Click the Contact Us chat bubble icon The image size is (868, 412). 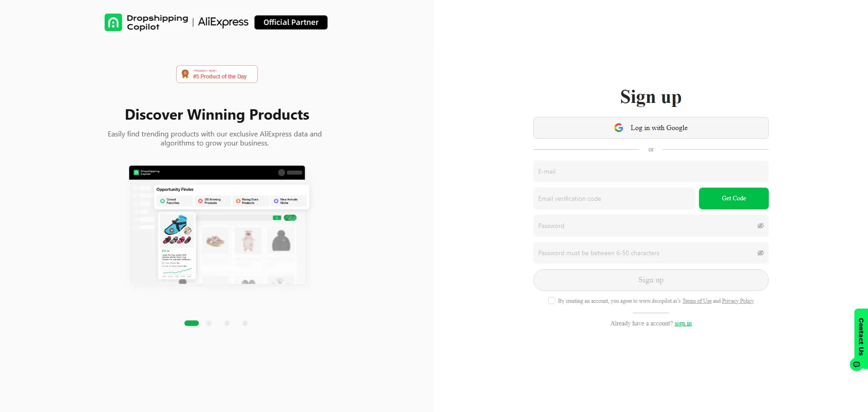pos(856,364)
